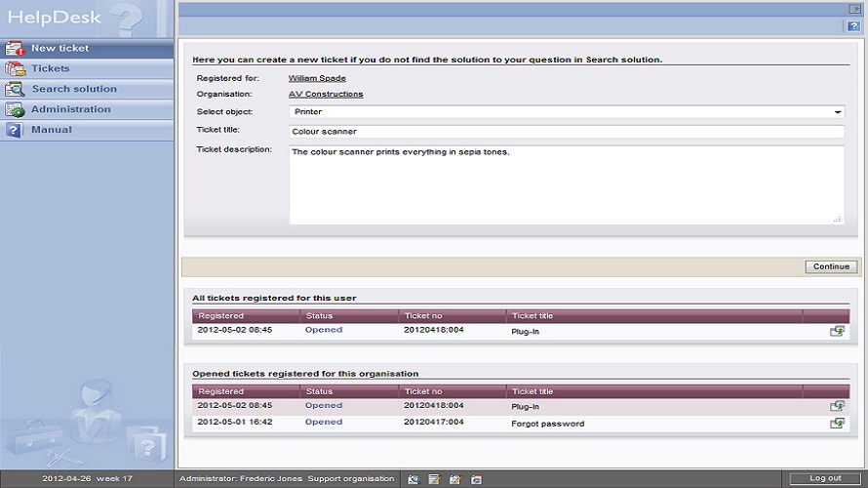868x488 pixels.
Task: Click the Search solution magnifier icon
Action: click(x=15, y=89)
